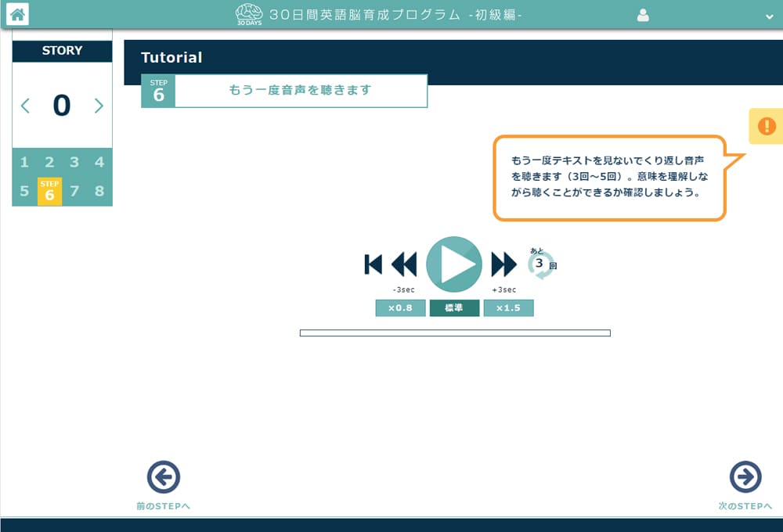Image resolution: width=783 pixels, height=532 pixels.
Task: Open the chevron dropdown at top right
Action: [x=770, y=14]
